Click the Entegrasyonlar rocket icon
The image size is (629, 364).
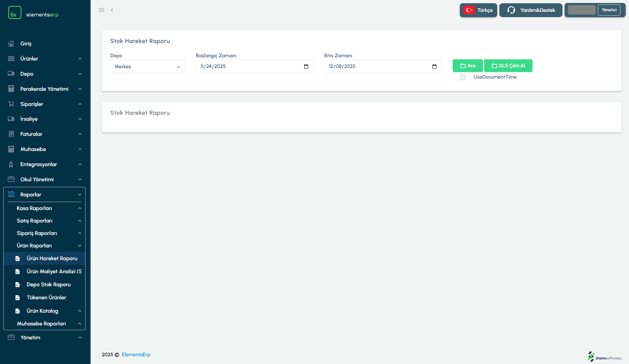[11, 164]
